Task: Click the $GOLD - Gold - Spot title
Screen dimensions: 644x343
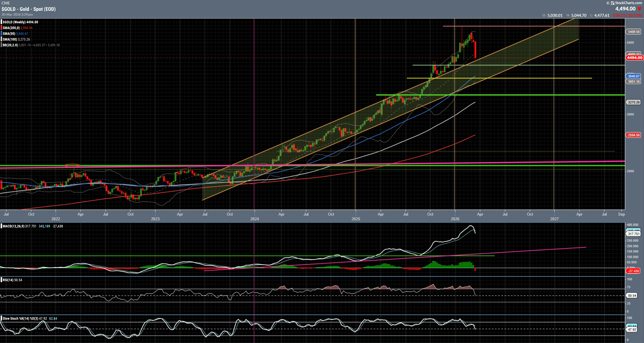Action: pyautogui.click(x=29, y=9)
